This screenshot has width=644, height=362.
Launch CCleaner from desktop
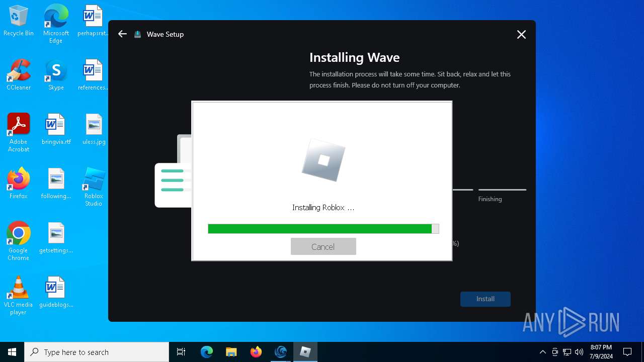[x=19, y=75]
